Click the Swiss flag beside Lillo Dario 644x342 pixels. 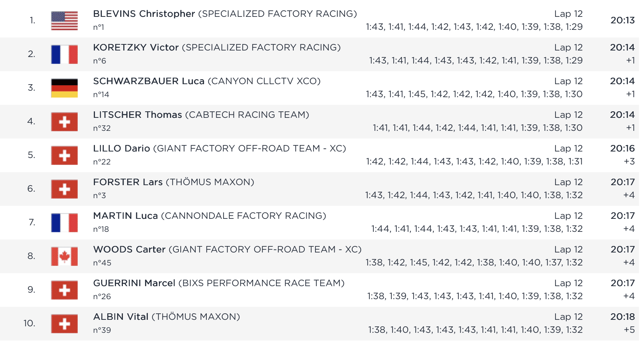pyautogui.click(x=64, y=155)
